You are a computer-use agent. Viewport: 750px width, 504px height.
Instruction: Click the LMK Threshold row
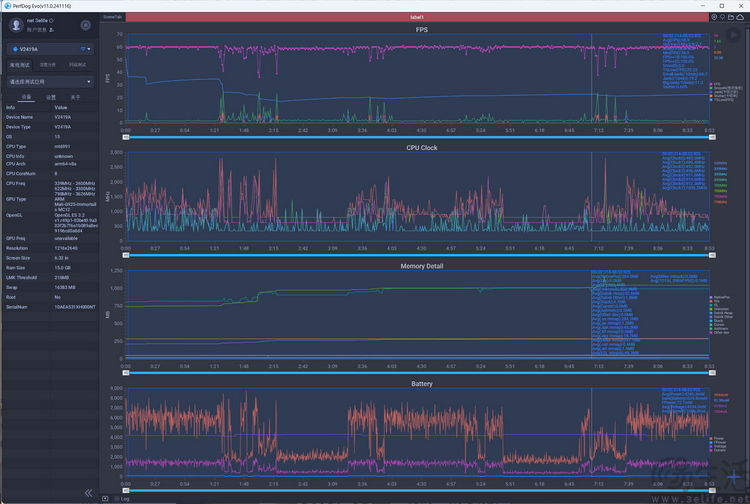51,277
